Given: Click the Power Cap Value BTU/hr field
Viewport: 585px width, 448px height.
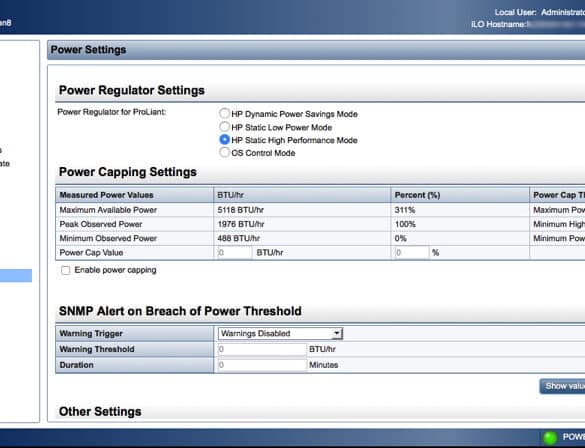Looking at the screenshot, I should [235, 253].
